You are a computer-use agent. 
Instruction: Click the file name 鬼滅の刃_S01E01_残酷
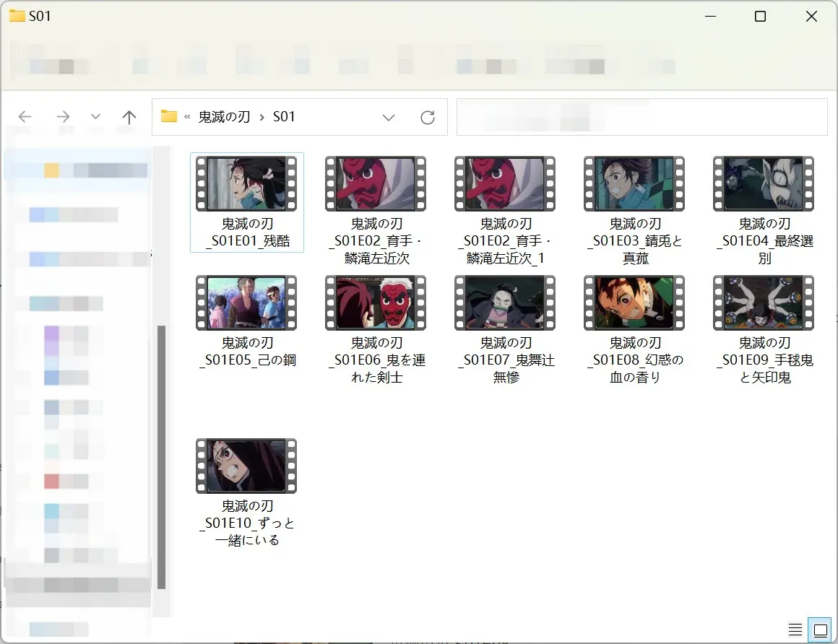248,232
